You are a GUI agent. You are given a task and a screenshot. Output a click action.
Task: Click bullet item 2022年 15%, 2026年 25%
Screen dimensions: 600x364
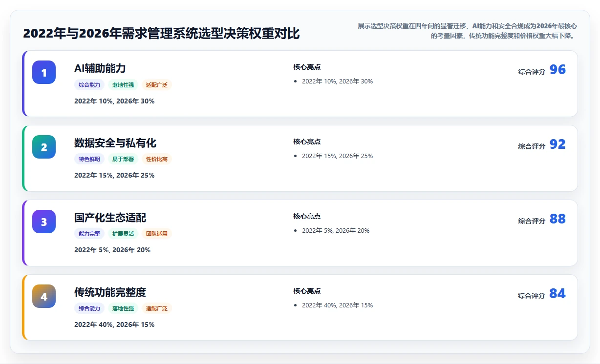[337, 156]
